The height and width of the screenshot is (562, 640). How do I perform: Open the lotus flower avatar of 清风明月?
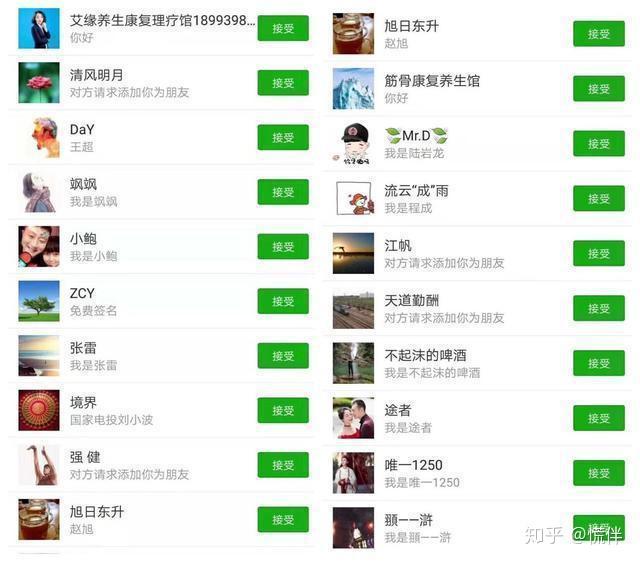[x=39, y=83]
